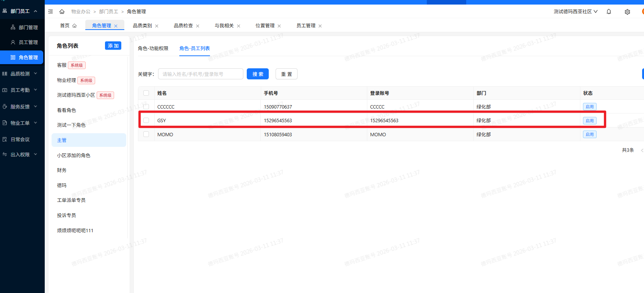Screen dimensions: 644x293
Task: Open the 测试德玛西亚社区 community dropdown
Action: (x=575, y=12)
